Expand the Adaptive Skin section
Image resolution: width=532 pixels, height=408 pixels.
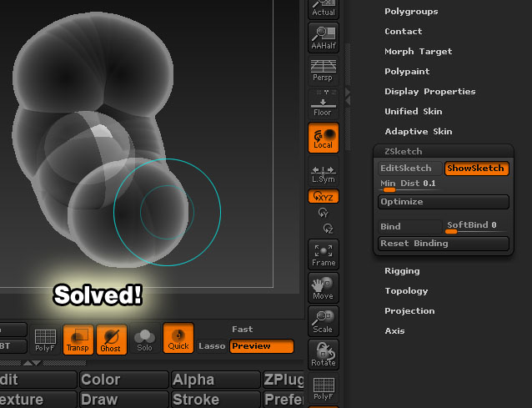click(x=419, y=132)
